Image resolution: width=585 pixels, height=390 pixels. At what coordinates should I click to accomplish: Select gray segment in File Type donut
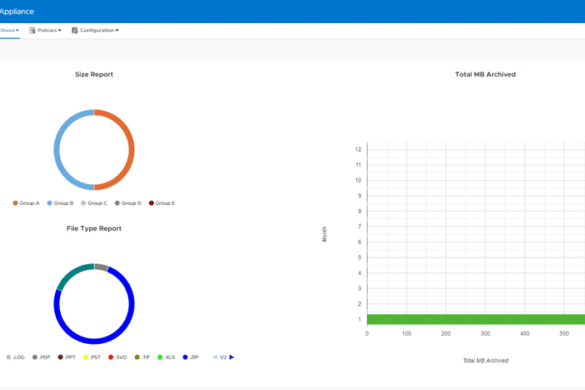click(101, 267)
